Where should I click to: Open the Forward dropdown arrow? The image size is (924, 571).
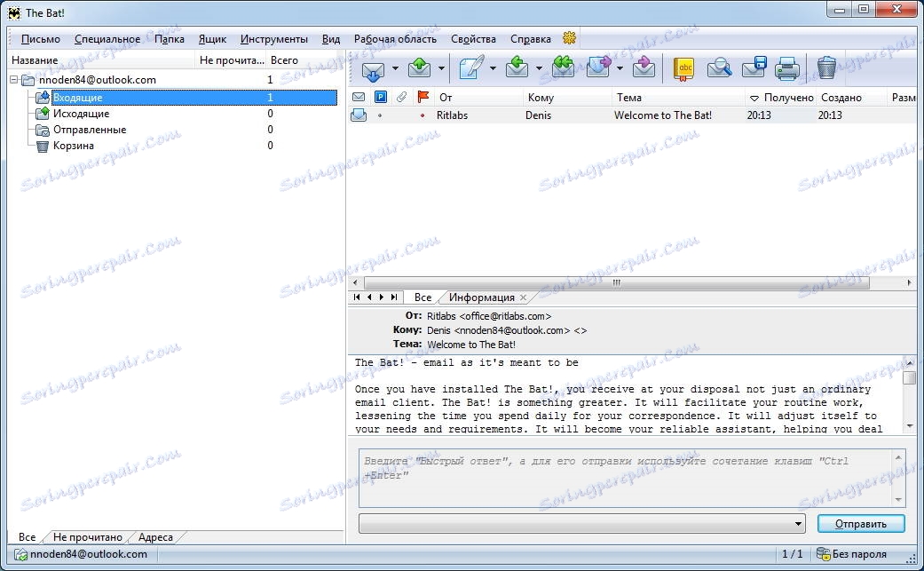(620, 68)
